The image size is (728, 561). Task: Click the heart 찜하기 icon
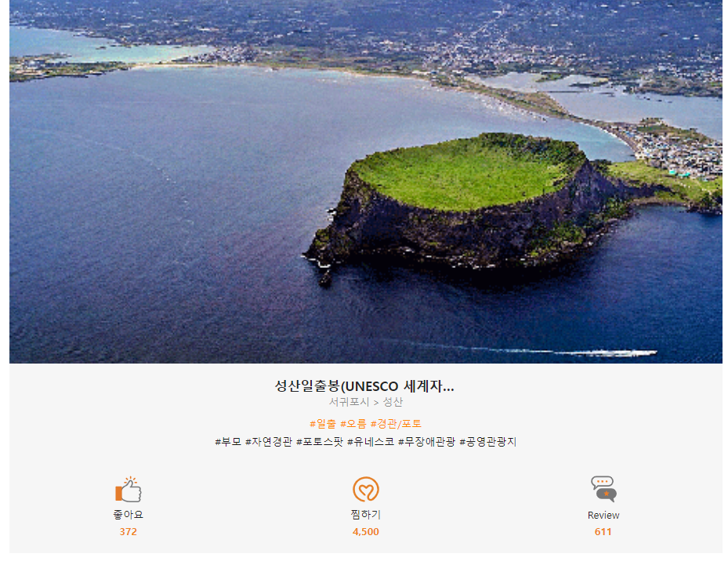click(366, 489)
